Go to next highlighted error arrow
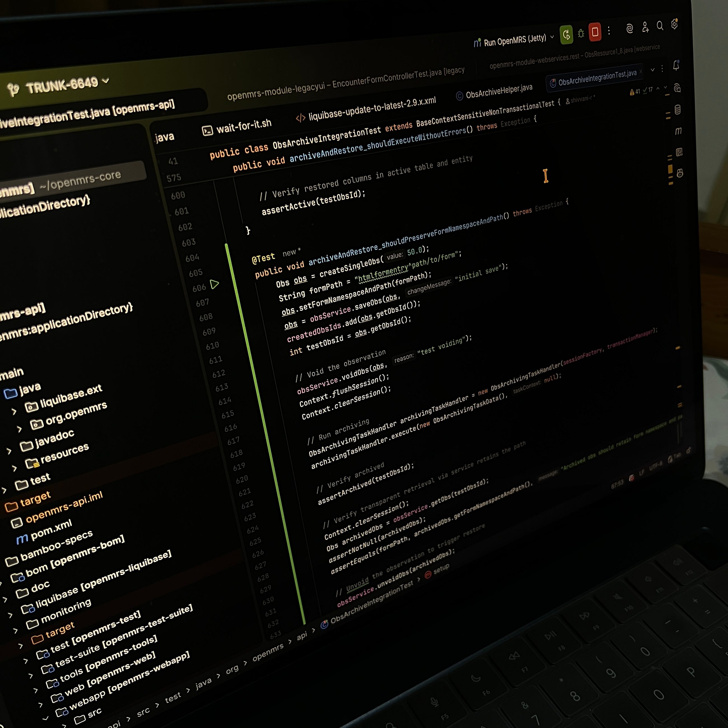728x728 pixels. [x=665, y=87]
